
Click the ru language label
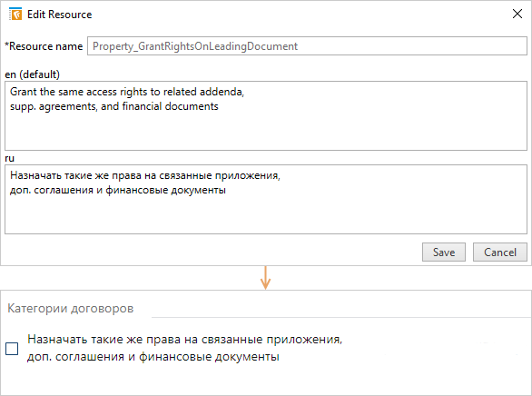pyautogui.click(x=9, y=158)
